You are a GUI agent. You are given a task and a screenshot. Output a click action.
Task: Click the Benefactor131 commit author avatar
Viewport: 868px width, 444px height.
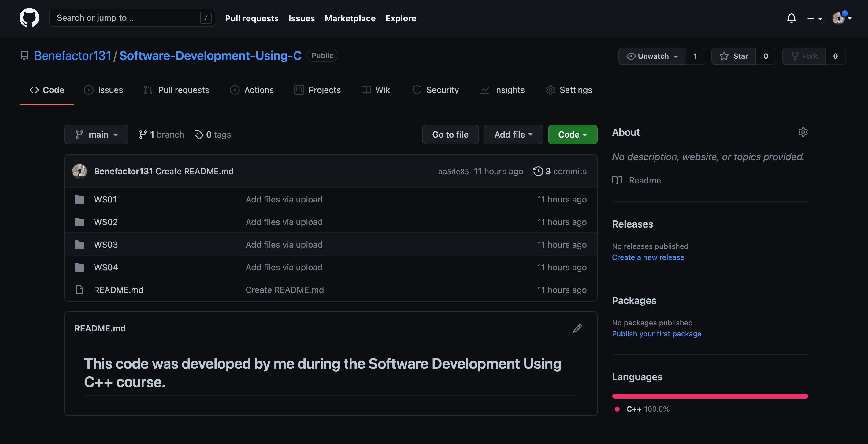[x=80, y=171]
